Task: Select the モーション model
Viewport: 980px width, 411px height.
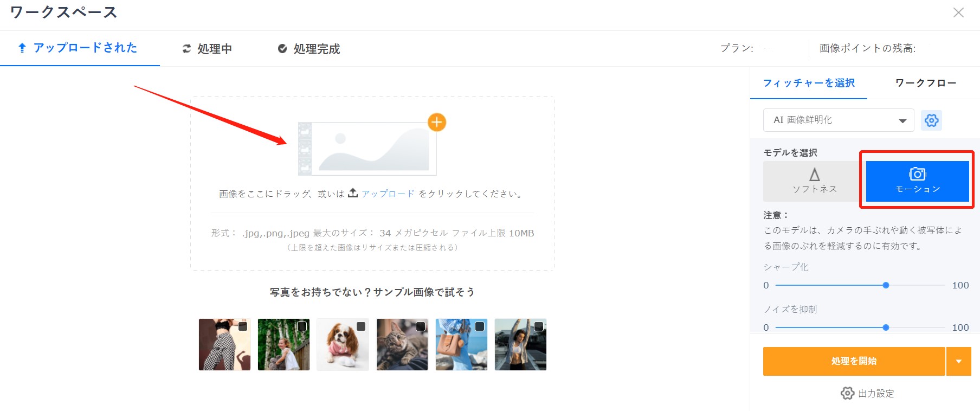Action: coord(917,181)
